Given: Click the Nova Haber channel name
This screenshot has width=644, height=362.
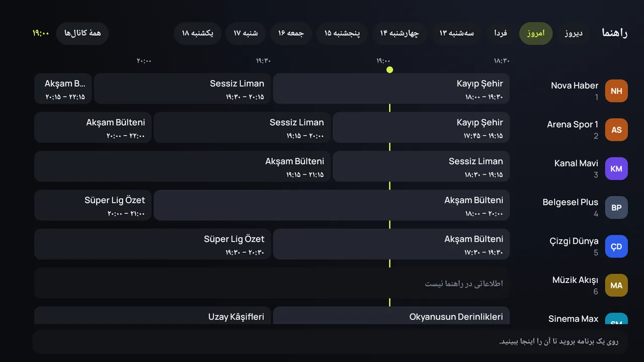Looking at the screenshot, I should [x=575, y=85].
